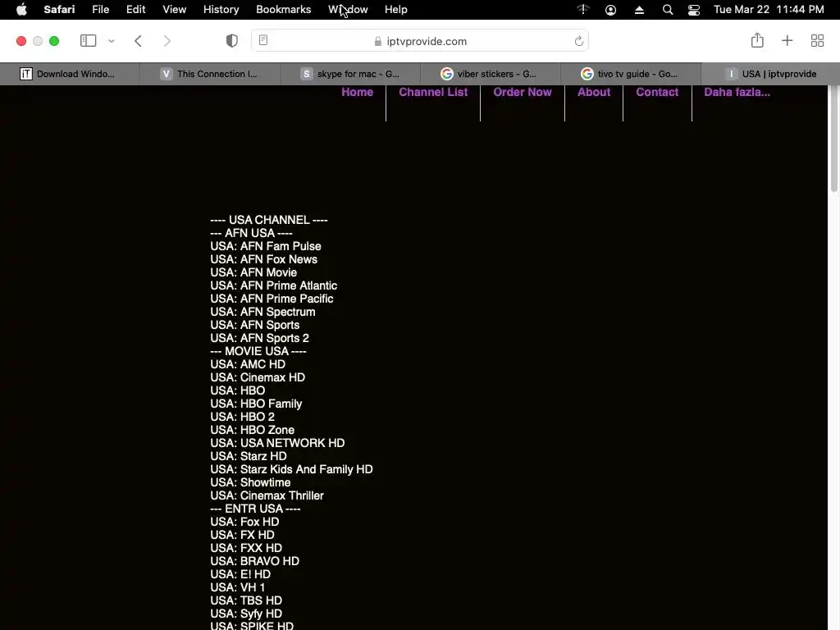Open Control Center in menu bar
840x630 pixels.
coord(694,10)
